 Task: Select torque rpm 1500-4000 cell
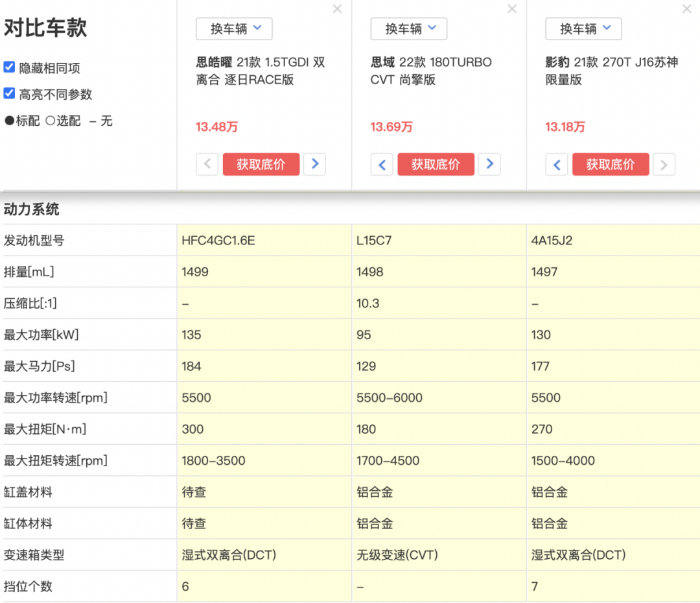614,460
